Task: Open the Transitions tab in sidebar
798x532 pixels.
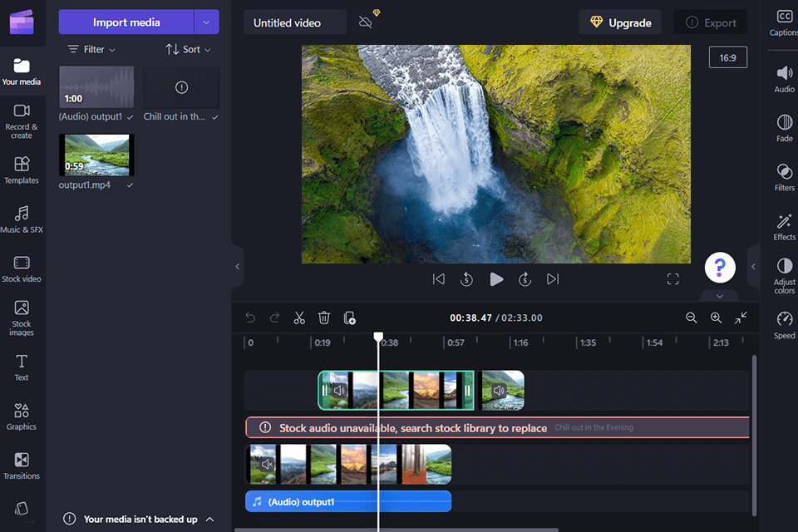Action: (22, 465)
